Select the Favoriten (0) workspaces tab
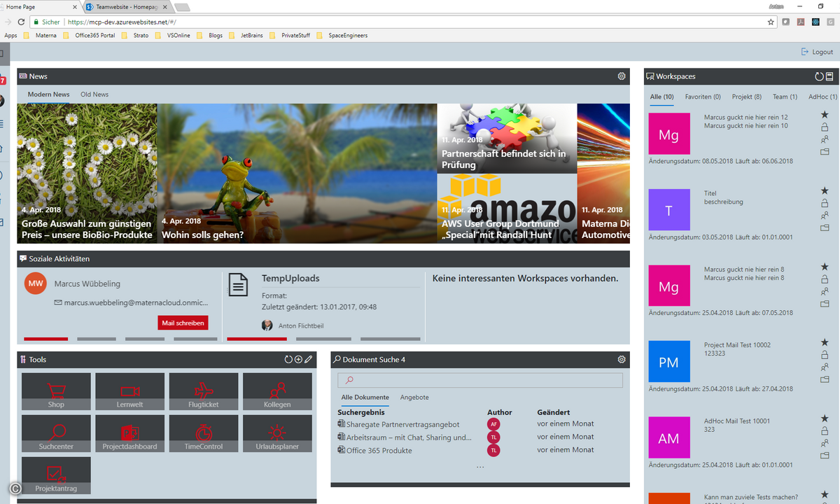Viewport: 840px width, 504px height. pyautogui.click(x=703, y=97)
